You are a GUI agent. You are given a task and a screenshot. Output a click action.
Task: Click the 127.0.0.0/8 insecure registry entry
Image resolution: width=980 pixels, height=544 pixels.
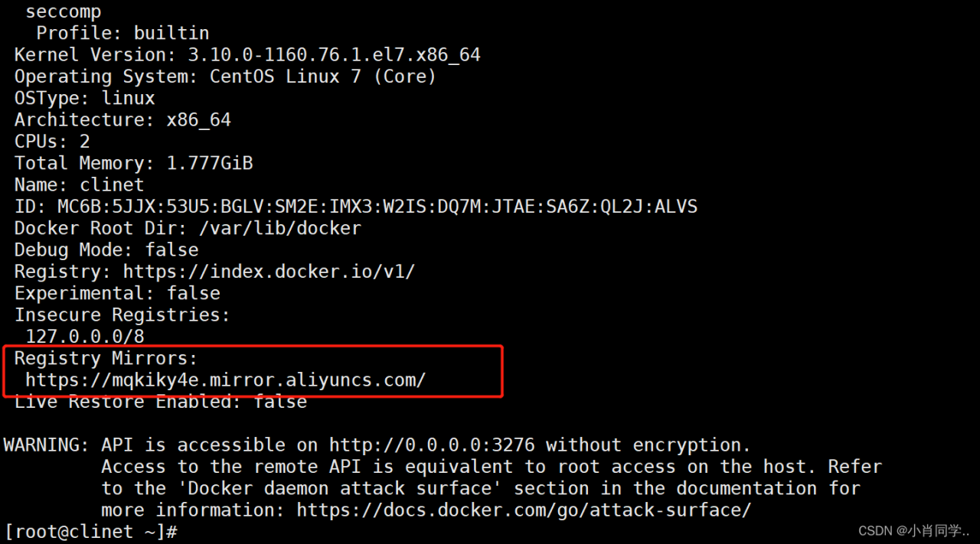point(85,336)
